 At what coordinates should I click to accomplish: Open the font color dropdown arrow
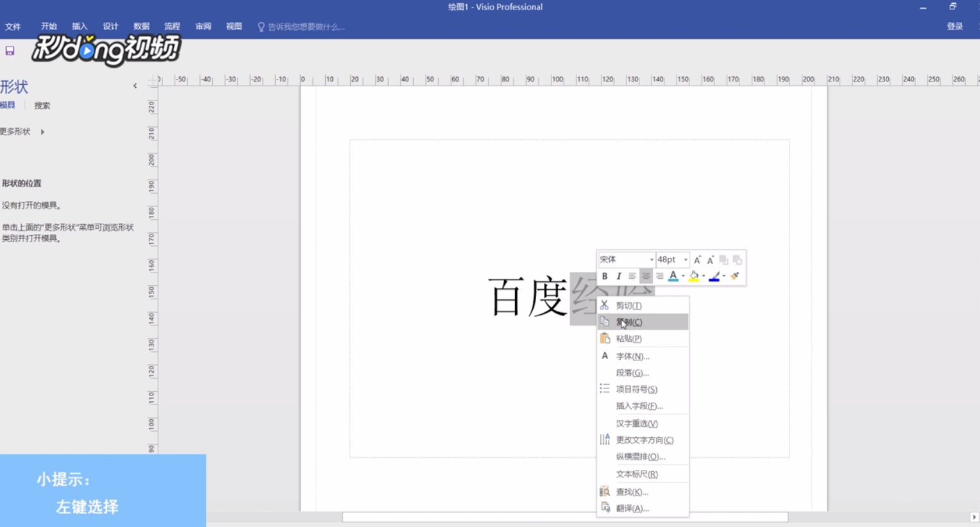pos(683,276)
